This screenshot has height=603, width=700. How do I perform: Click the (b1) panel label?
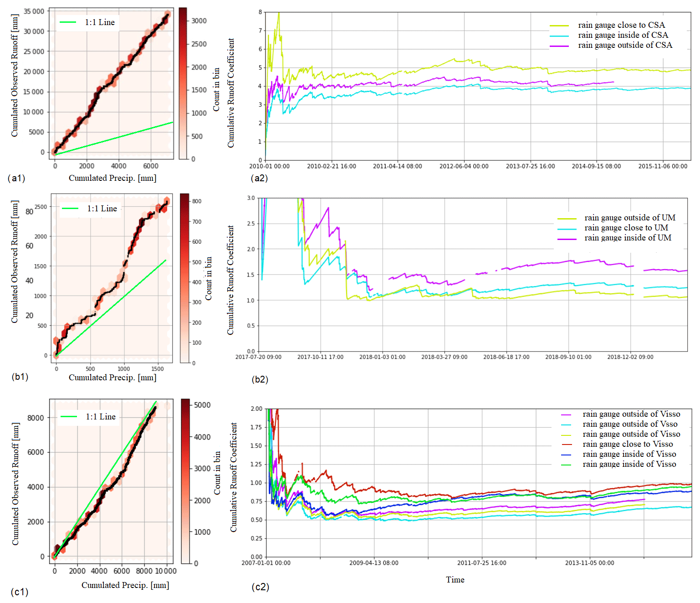coord(20,377)
